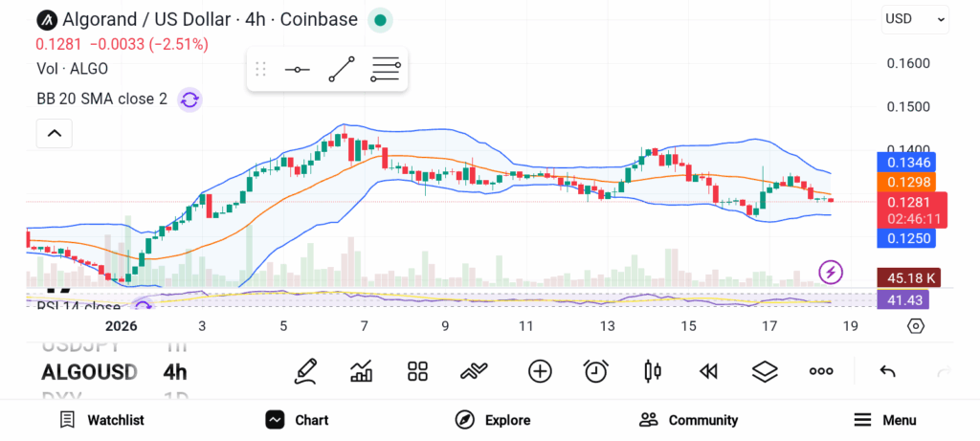Start bar replay with rewind icon
The height and width of the screenshot is (441, 980).
[708, 371]
